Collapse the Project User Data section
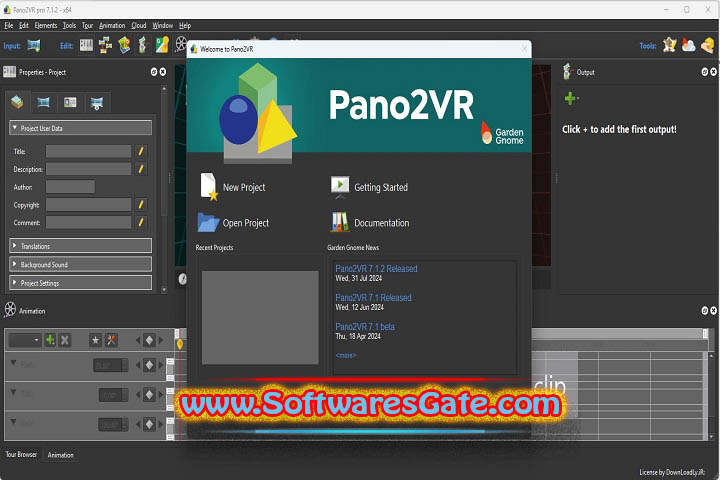Screen dimensions: 720x480 [x=80, y=128]
